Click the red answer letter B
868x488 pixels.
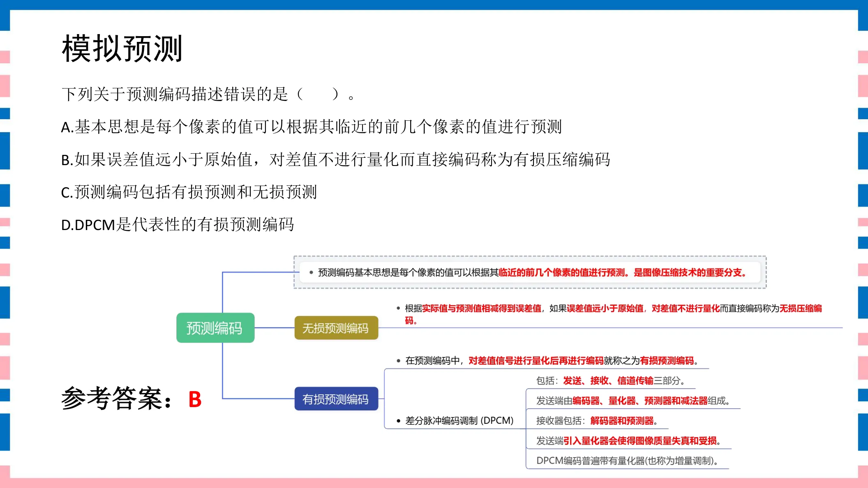coord(195,399)
